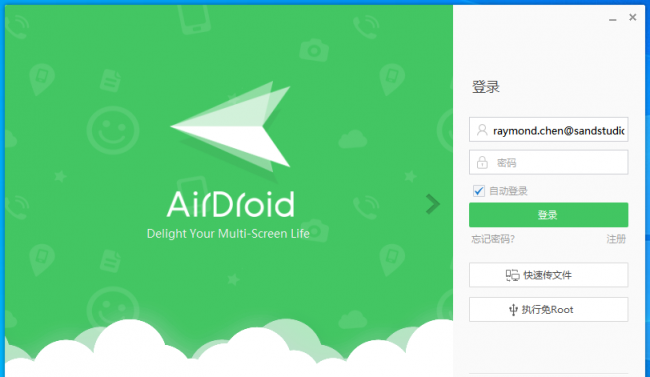Click the user icon in account field

[x=482, y=130]
